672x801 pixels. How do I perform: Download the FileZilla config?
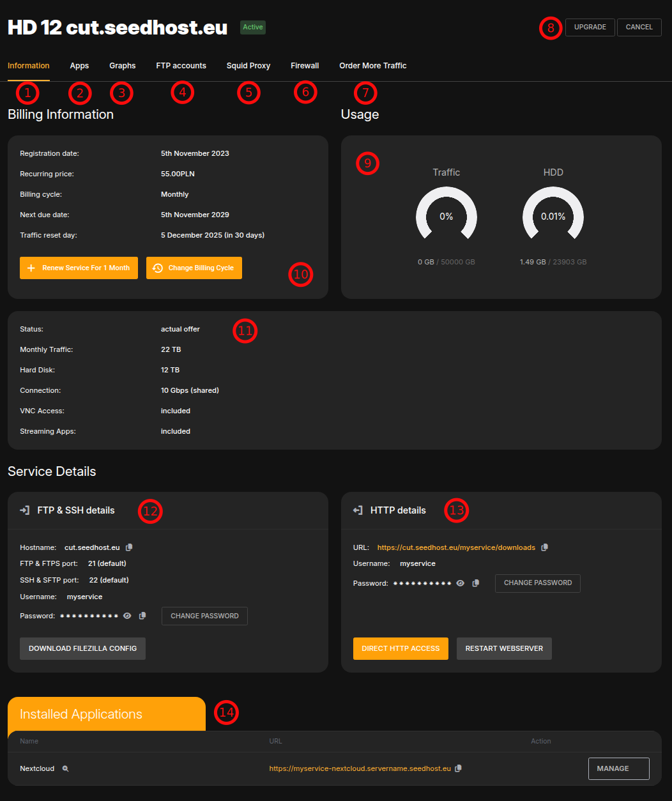(82, 648)
